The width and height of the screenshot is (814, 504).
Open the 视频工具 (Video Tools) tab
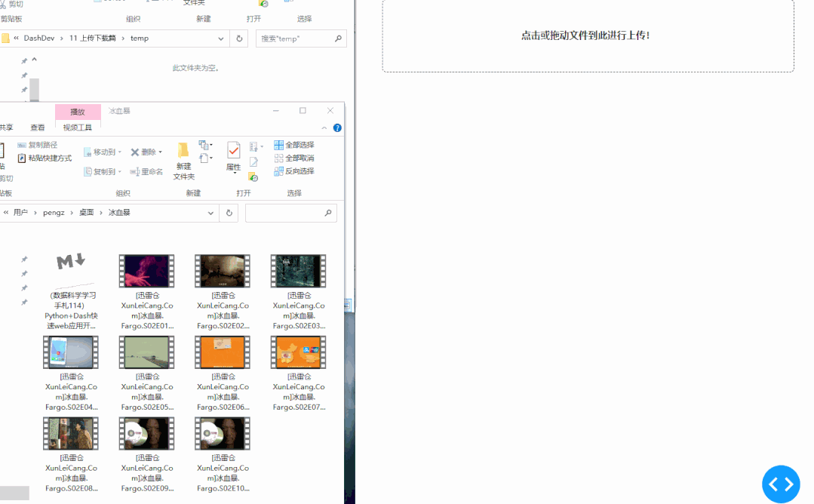coord(78,128)
